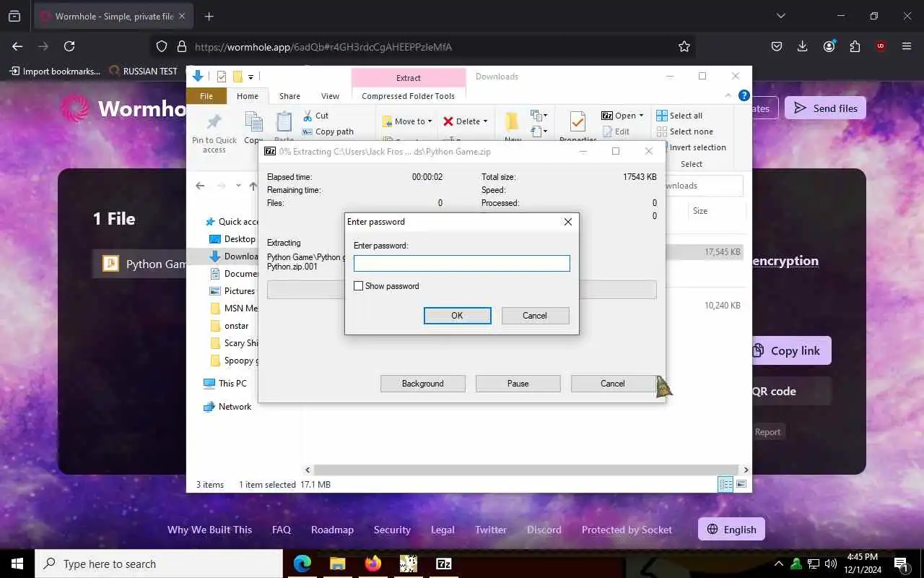Select Desktop in navigation pane
The height and width of the screenshot is (578, 924).
[232, 239]
